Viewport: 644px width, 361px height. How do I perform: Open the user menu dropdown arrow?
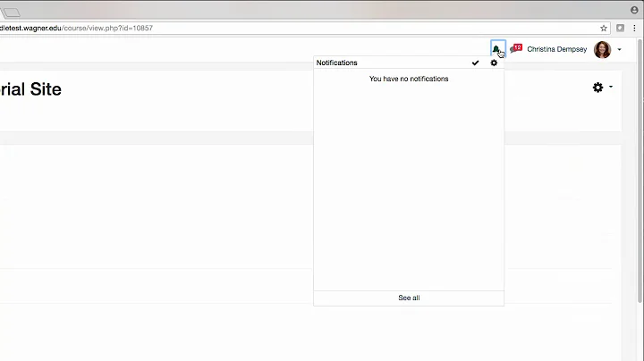click(619, 50)
